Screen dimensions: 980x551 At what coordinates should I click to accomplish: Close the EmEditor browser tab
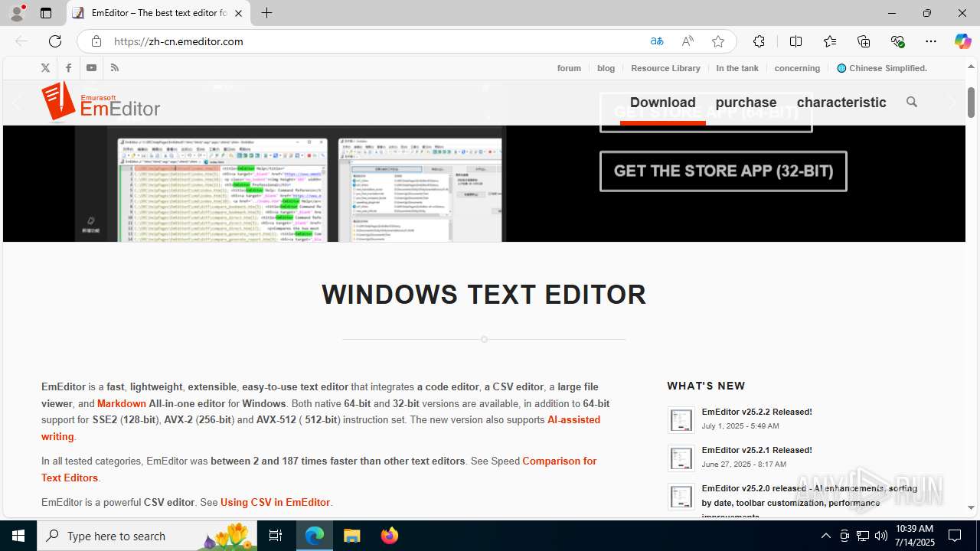point(238,13)
